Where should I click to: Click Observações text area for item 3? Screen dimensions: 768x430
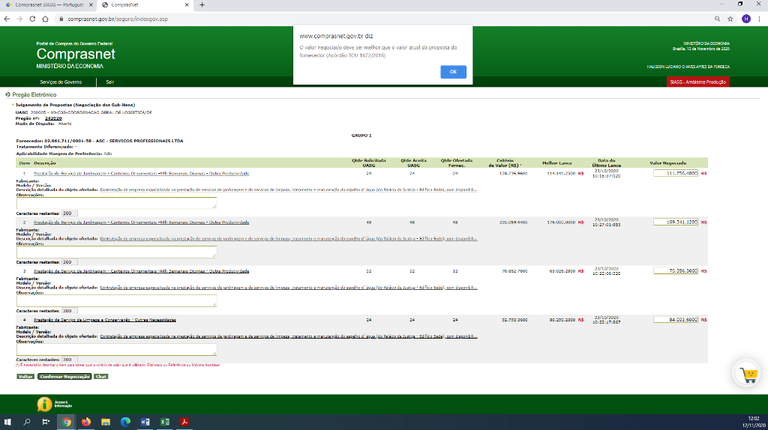coord(117,300)
